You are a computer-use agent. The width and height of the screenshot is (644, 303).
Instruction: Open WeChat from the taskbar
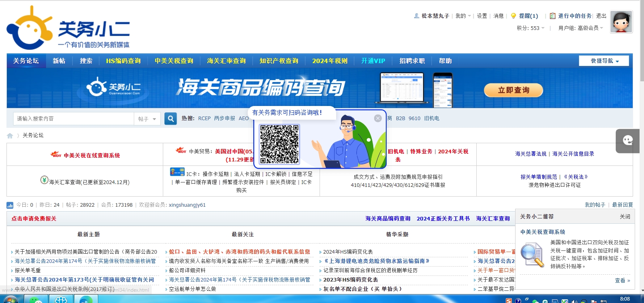click(x=36, y=300)
